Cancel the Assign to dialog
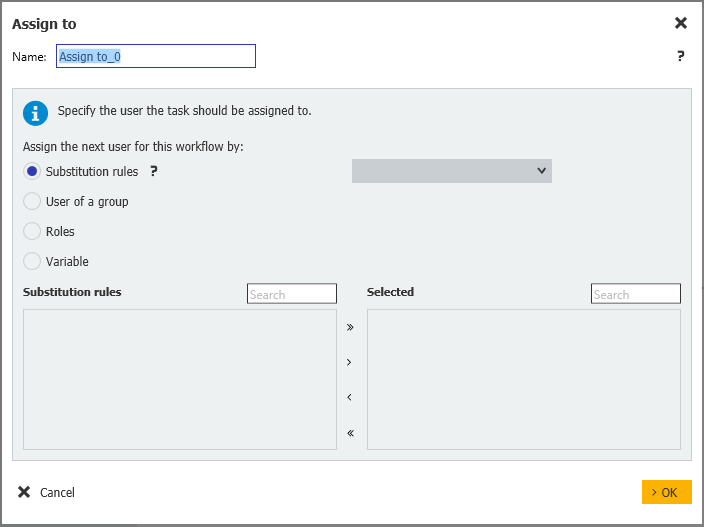The image size is (704, 527). (46, 492)
